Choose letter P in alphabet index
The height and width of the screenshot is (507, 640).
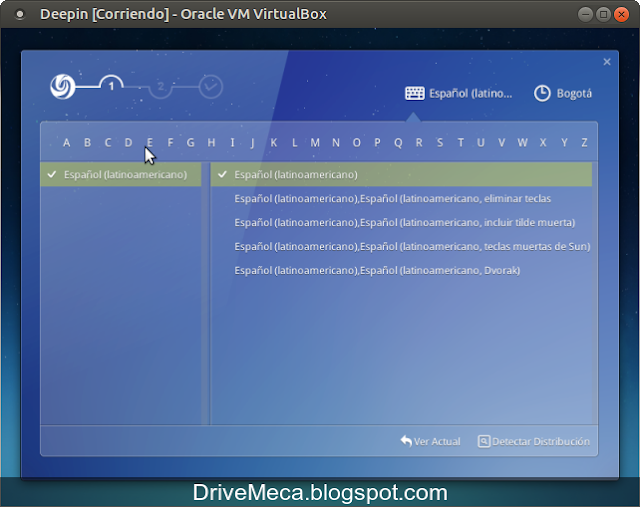click(x=377, y=142)
